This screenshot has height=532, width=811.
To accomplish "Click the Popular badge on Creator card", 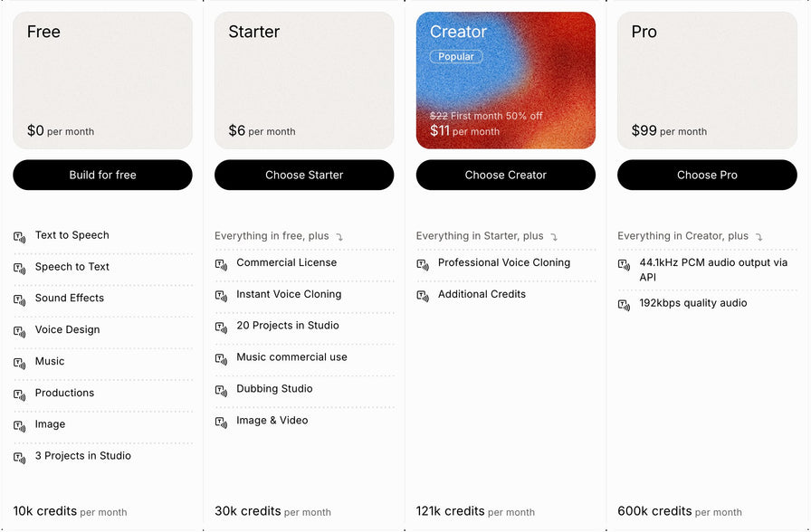I will click(x=456, y=56).
